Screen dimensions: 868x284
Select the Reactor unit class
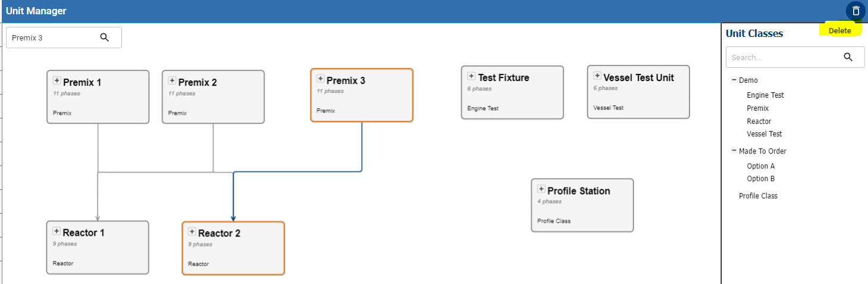[x=759, y=121]
